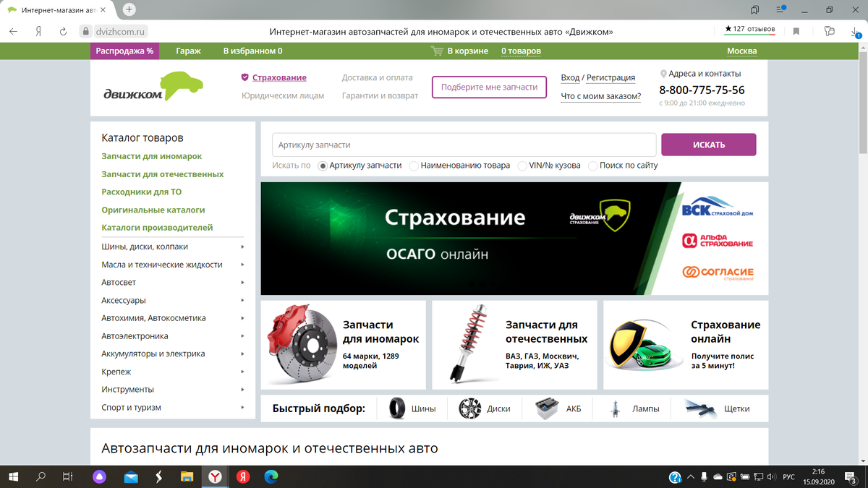Open the Windows Start menu
The width and height of the screenshot is (868, 488).
(x=13, y=477)
